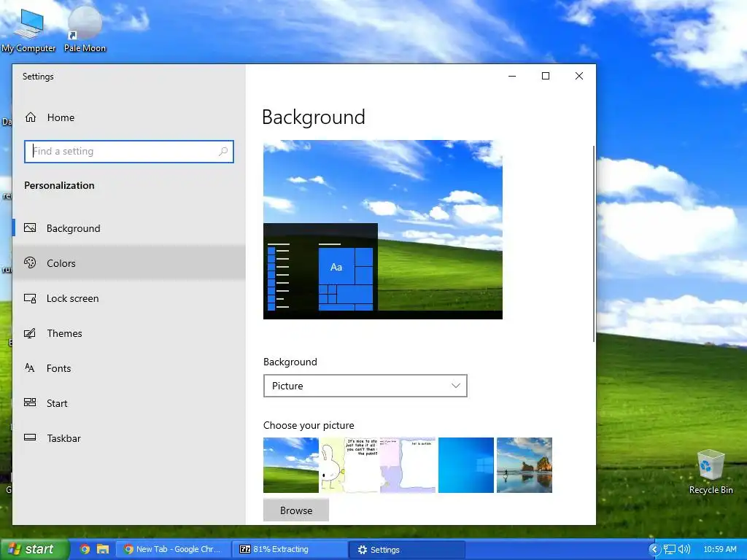This screenshot has width=747, height=560.
Task: Choose the Bliss green hill picture thumbnail
Action: click(290, 464)
